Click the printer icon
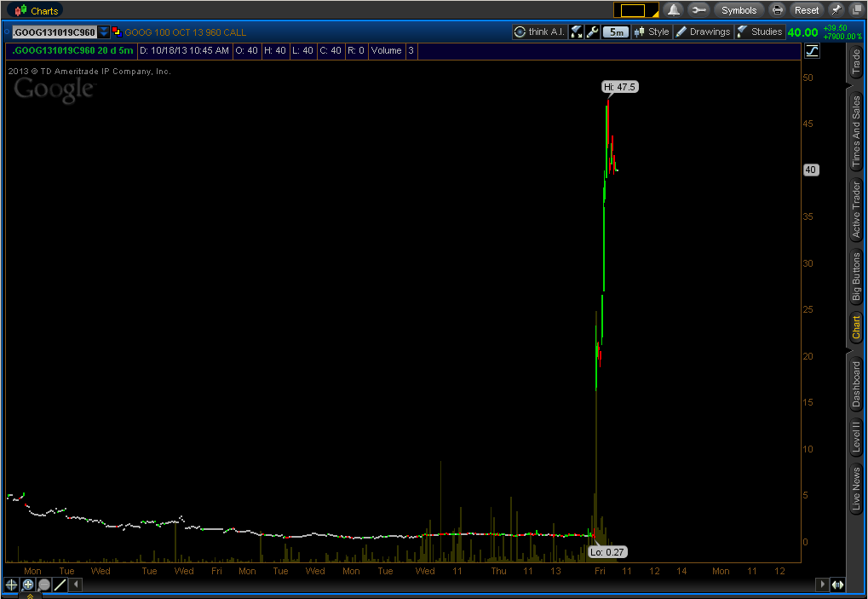Viewport: 868px width, 599px height. pyautogui.click(x=777, y=10)
